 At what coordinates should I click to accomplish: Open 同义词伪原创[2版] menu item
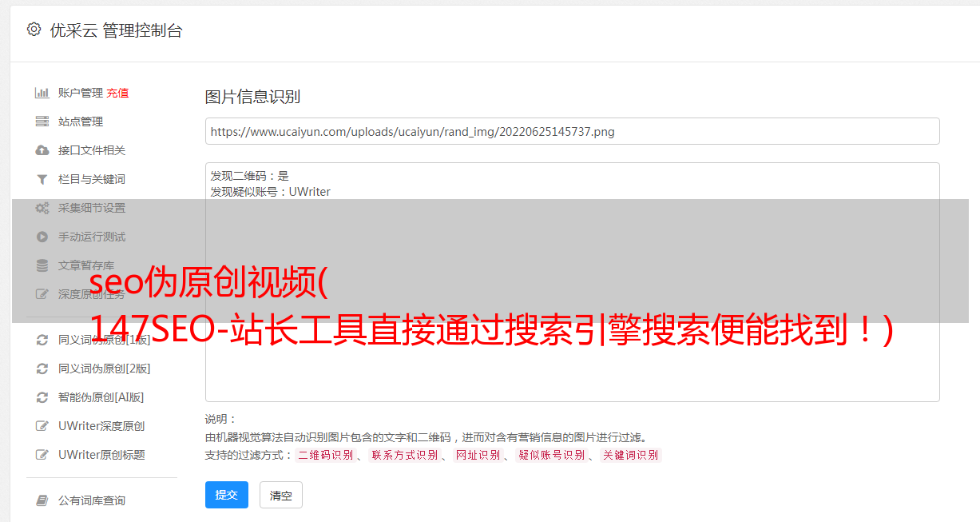[x=105, y=369]
